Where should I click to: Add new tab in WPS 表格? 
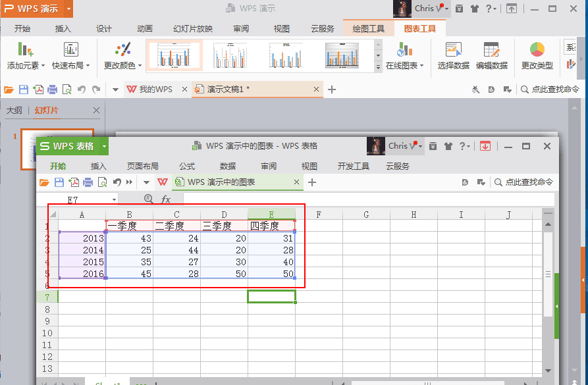311,182
